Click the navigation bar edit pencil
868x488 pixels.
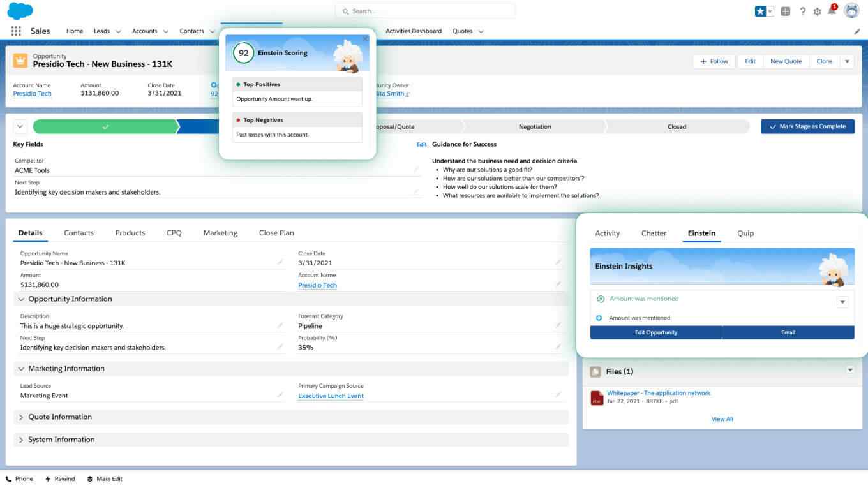pyautogui.click(x=857, y=31)
